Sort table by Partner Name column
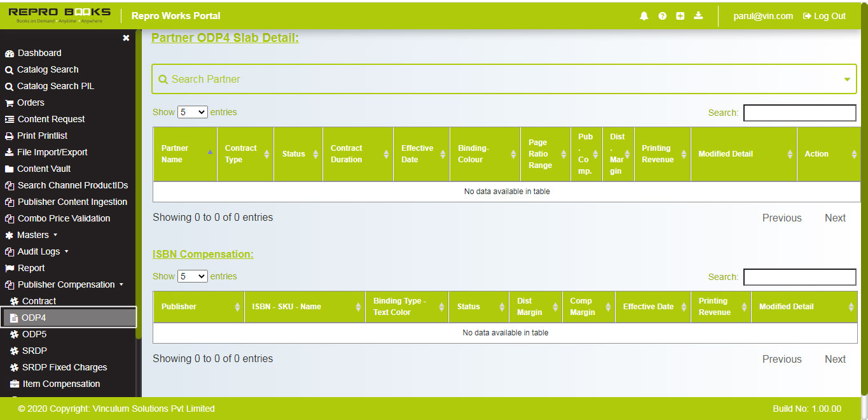Viewport: 868px width, 420px height. (184, 154)
